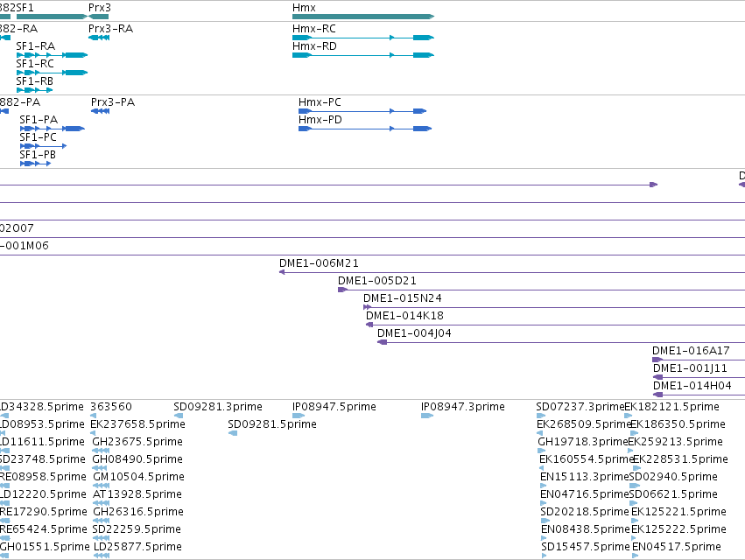Click the SD09281.5prime EST arrow
The width and height of the screenshot is (745, 560).
(x=232, y=433)
